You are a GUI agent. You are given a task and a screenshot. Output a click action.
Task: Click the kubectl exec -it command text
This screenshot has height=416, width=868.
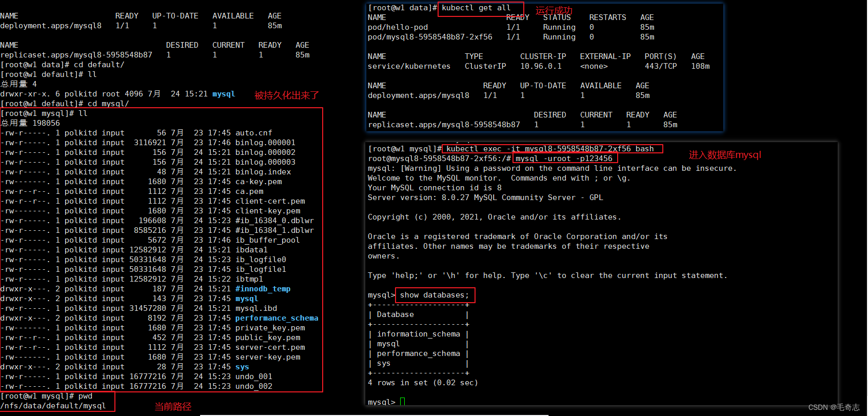(x=550, y=149)
